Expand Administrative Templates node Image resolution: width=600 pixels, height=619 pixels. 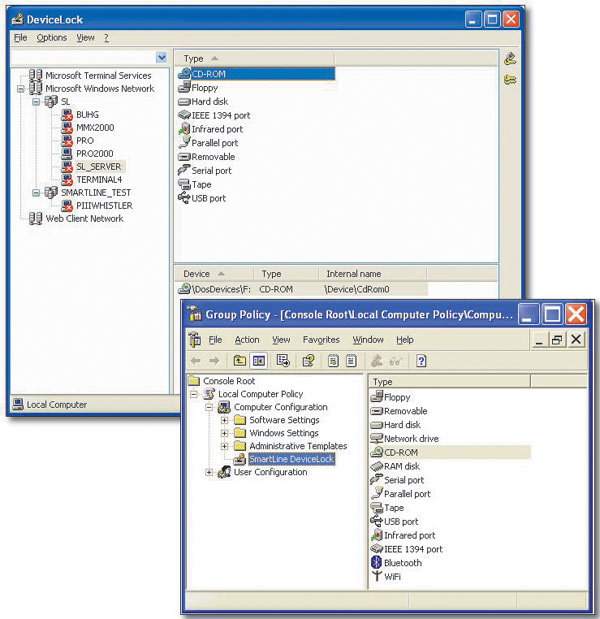225,446
